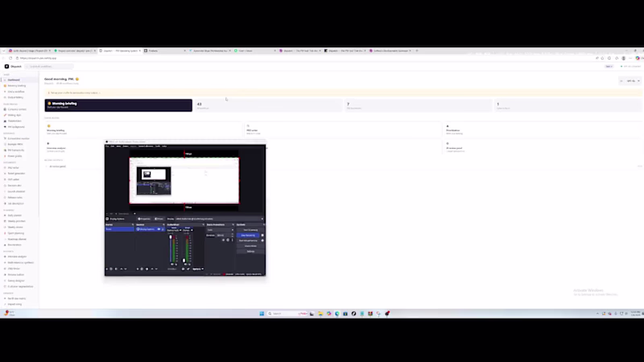Toggle visibility eye of Display Capture source

[x=159, y=229]
